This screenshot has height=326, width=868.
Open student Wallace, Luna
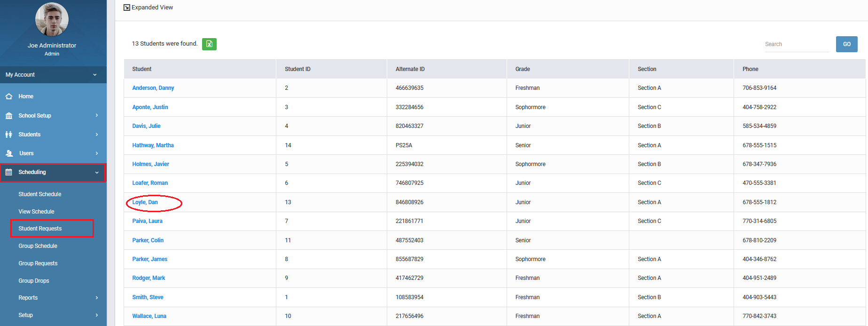[149, 316]
